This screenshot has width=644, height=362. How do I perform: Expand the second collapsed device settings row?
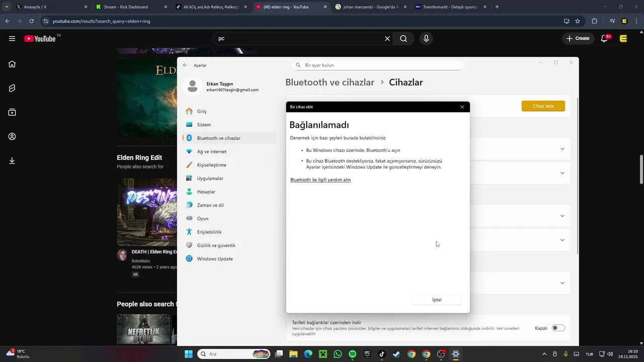562,173
